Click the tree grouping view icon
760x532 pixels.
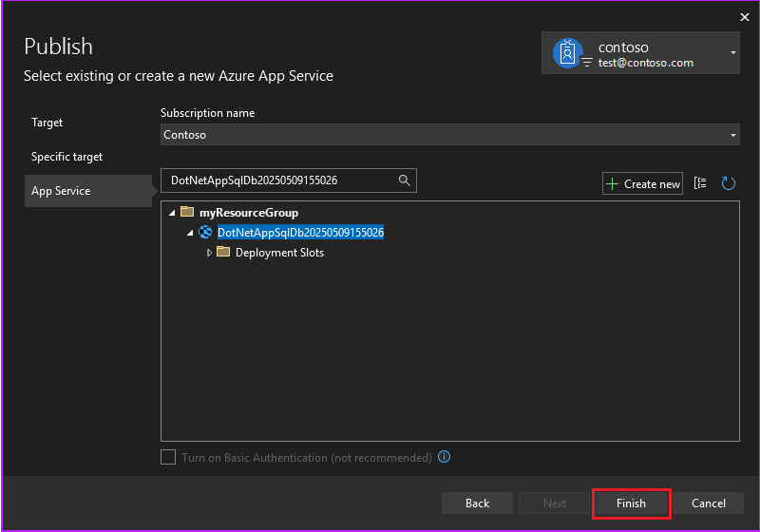click(x=700, y=183)
